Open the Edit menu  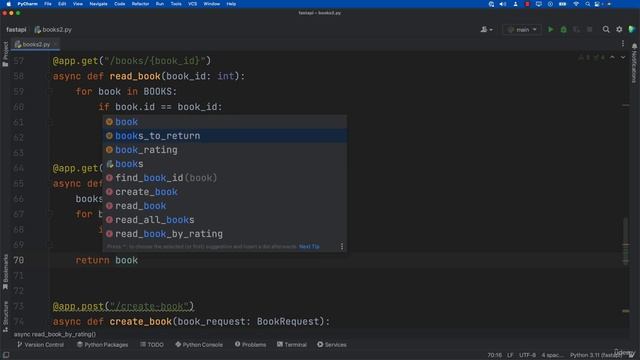(62, 4)
